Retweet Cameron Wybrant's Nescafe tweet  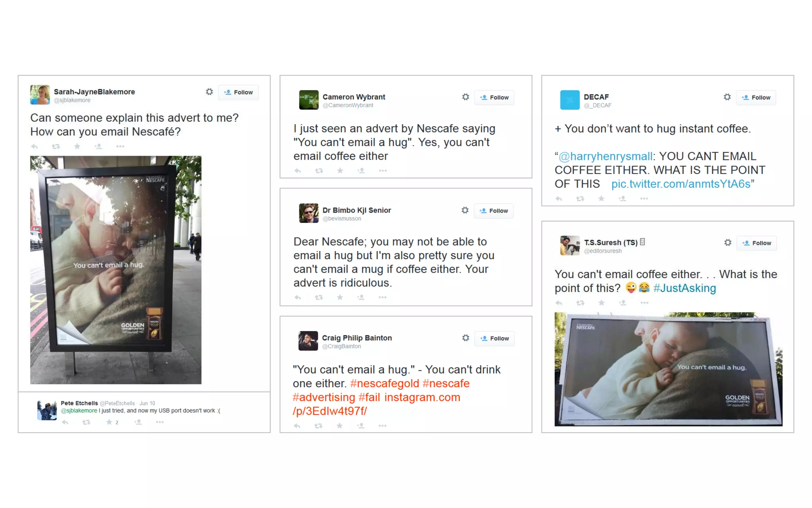[x=319, y=171]
